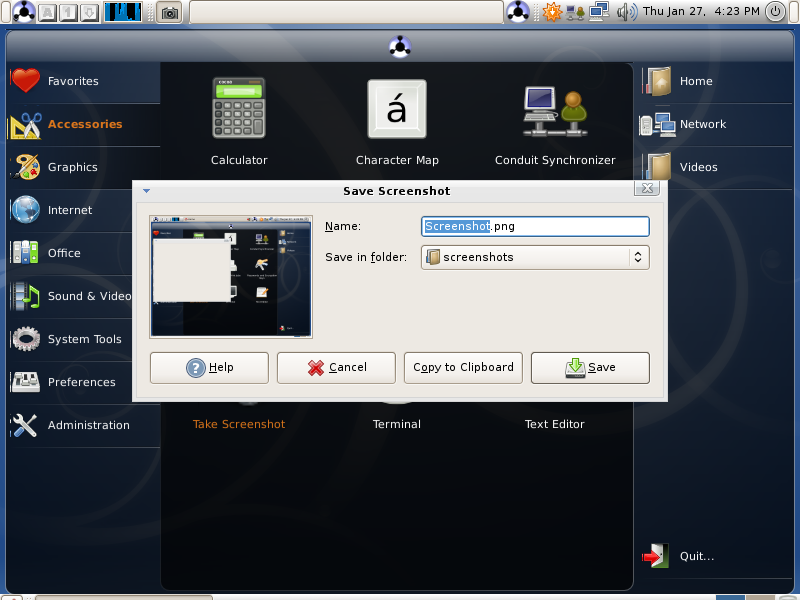Cancel the Save Screenshot dialog
Image resolution: width=800 pixels, height=600 pixels.
click(x=336, y=367)
